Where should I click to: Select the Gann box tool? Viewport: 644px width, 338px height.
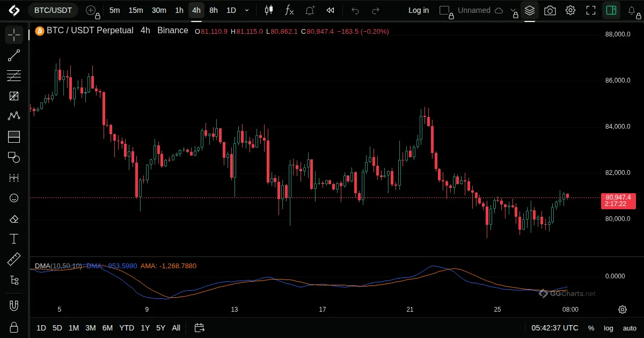14,96
